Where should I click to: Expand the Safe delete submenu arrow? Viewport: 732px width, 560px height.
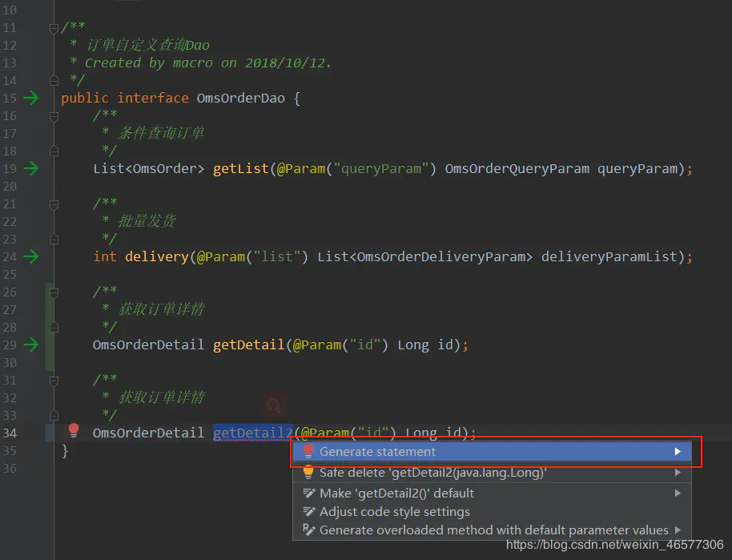[x=678, y=473]
